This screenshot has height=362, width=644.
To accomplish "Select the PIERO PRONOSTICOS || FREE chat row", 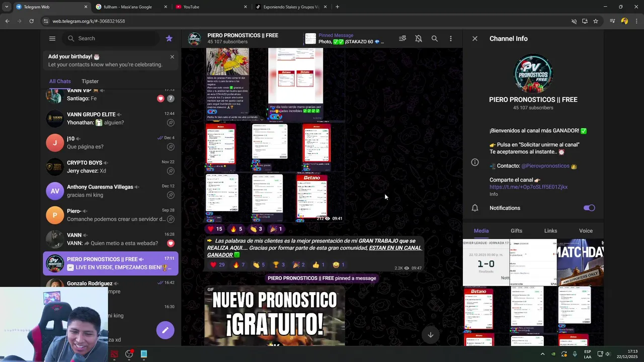I will [111, 263].
